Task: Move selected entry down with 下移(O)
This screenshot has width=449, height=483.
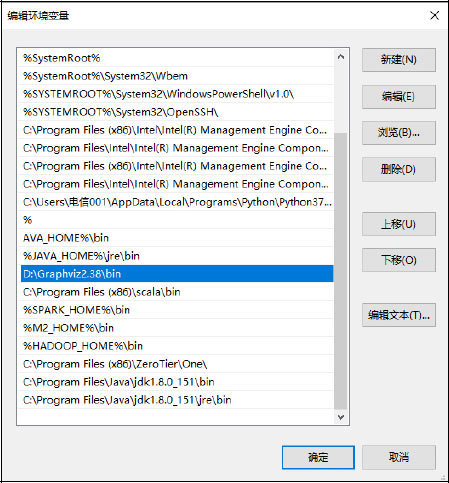Action: 399,260
